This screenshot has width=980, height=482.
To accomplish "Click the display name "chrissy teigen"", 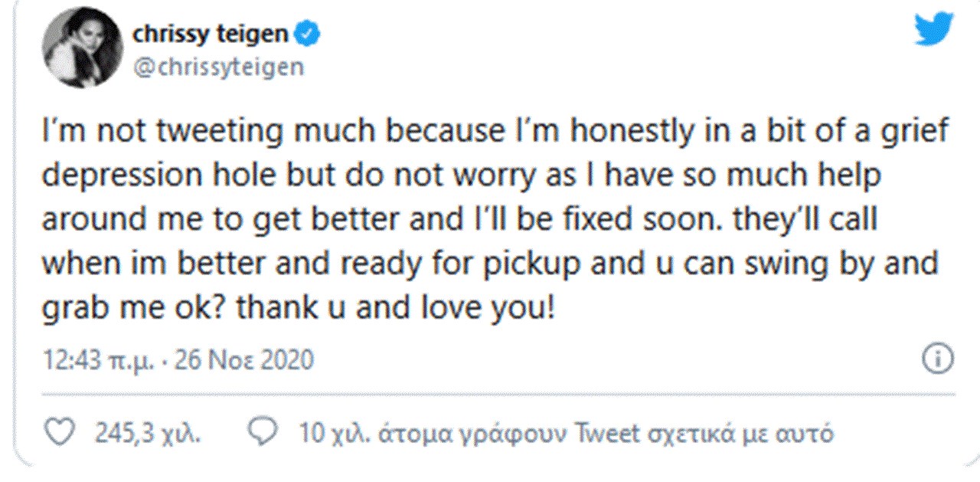I will [x=211, y=34].
